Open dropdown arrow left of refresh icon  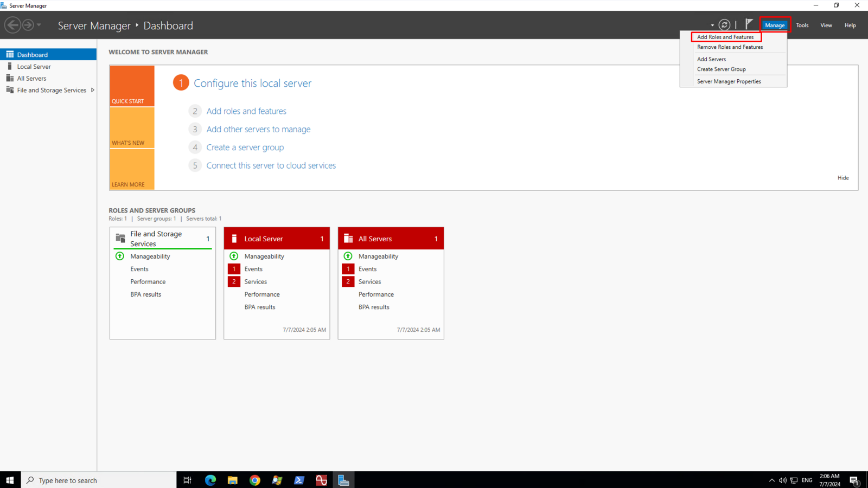[x=712, y=25]
